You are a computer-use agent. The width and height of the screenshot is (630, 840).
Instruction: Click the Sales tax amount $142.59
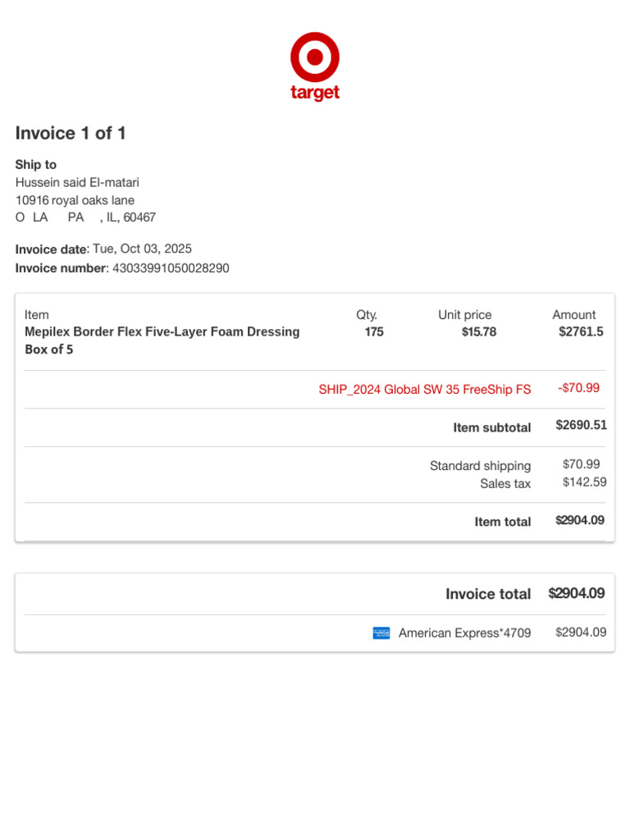click(584, 482)
